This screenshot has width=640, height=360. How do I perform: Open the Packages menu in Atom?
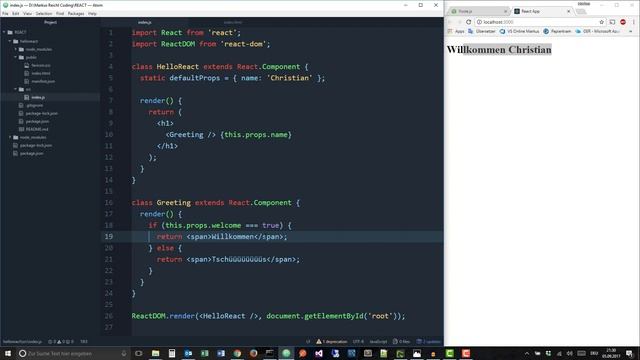click(76, 13)
